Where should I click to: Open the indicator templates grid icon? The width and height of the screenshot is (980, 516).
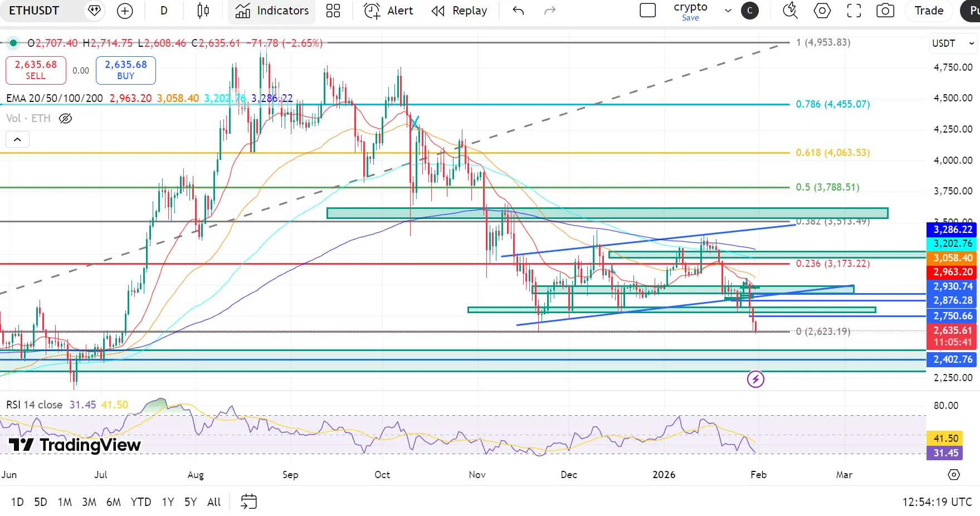[333, 11]
